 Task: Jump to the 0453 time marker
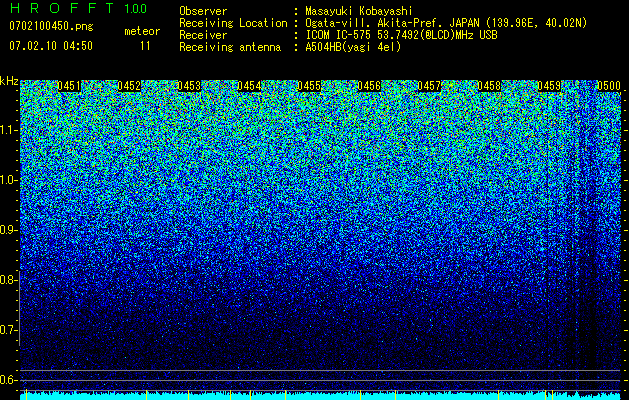click(189, 86)
